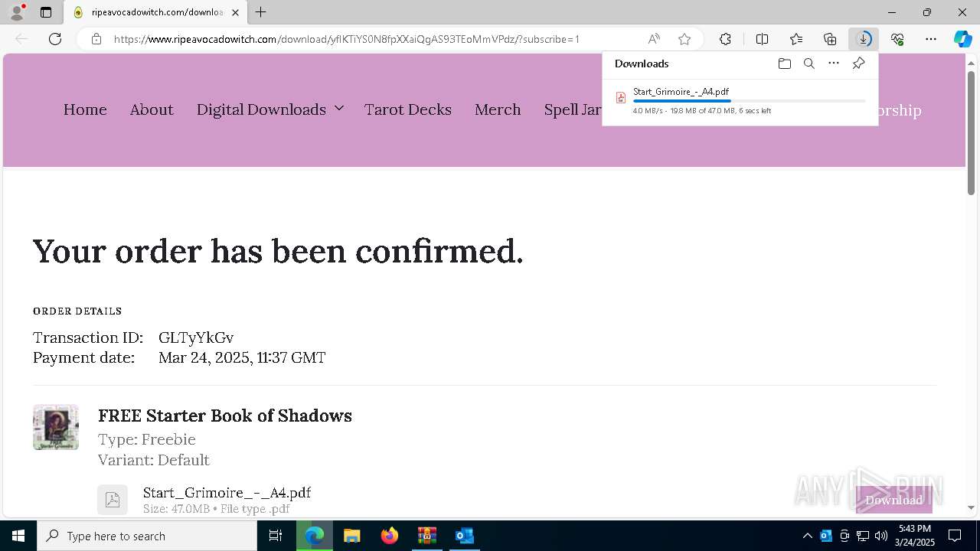980x551 pixels.
Task: Close the ripeavocadowitch.com tab
Action: point(235,12)
